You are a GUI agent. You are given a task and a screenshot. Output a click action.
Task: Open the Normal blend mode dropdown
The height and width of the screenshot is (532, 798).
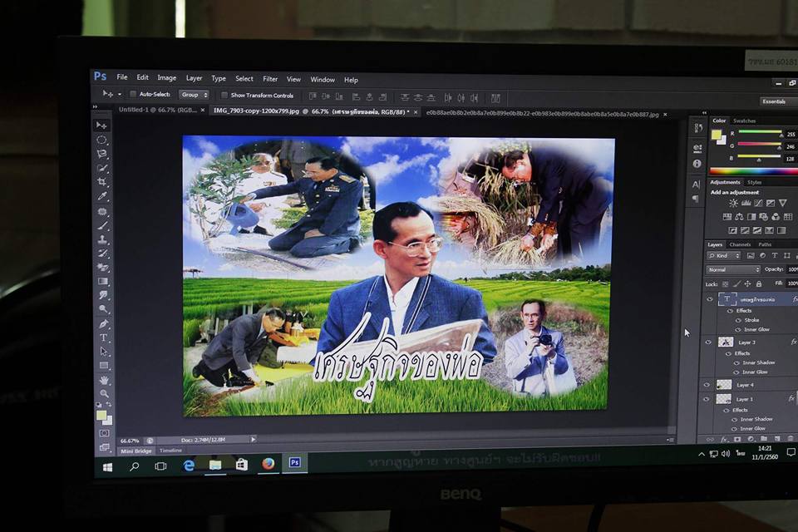pos(732,269)
